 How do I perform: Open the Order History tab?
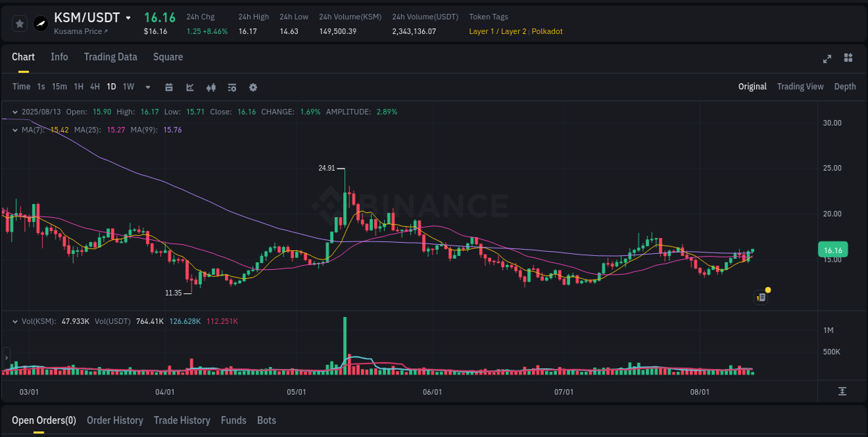pos(115,420)
